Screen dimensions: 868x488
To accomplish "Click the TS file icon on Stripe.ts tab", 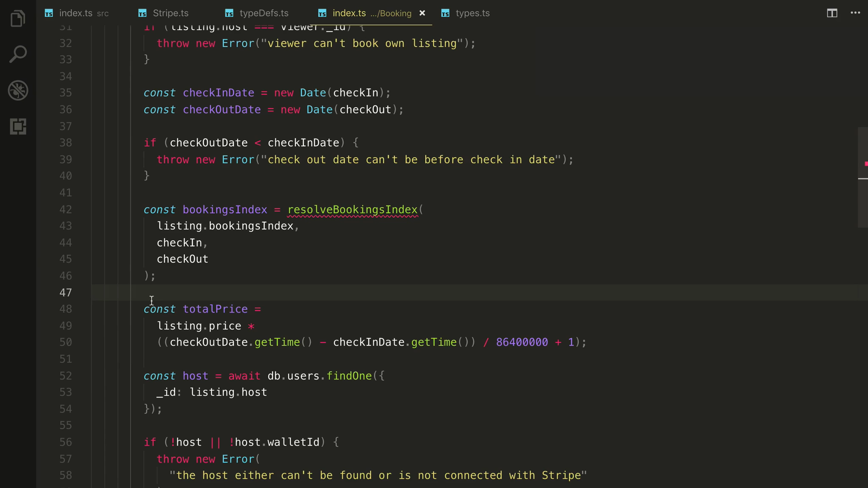I will (142, 14).
